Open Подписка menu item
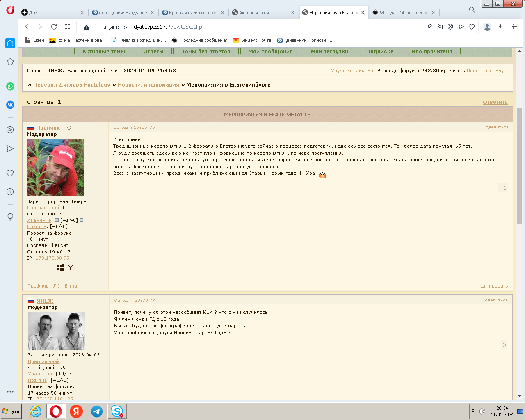The image size is (525, 420). pyautogui.click(x=380, y=52)
